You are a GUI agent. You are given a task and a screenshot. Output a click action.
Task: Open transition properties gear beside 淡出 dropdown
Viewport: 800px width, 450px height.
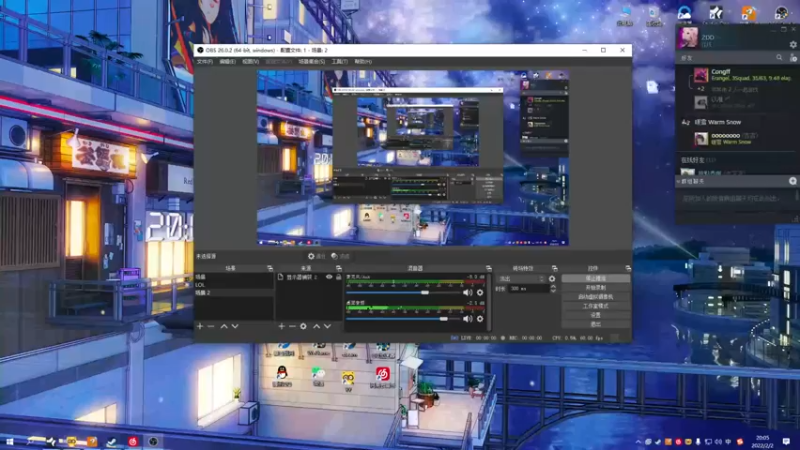[x=552, y=279]
